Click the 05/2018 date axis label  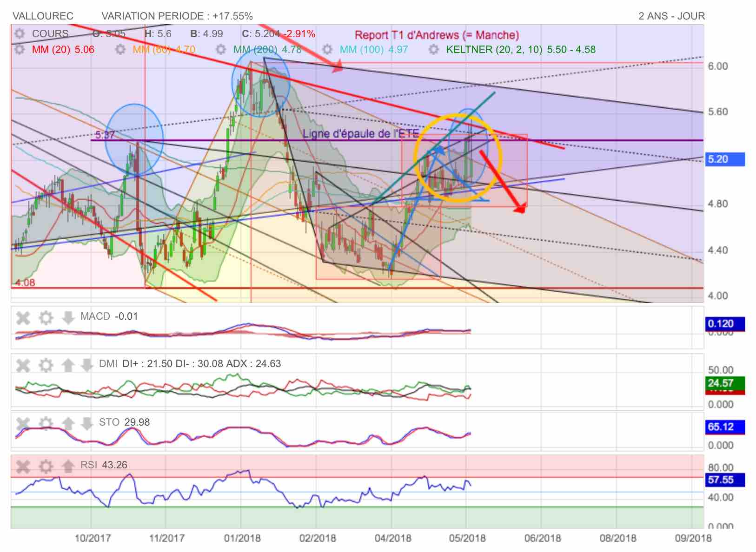[x=467, y=538]
